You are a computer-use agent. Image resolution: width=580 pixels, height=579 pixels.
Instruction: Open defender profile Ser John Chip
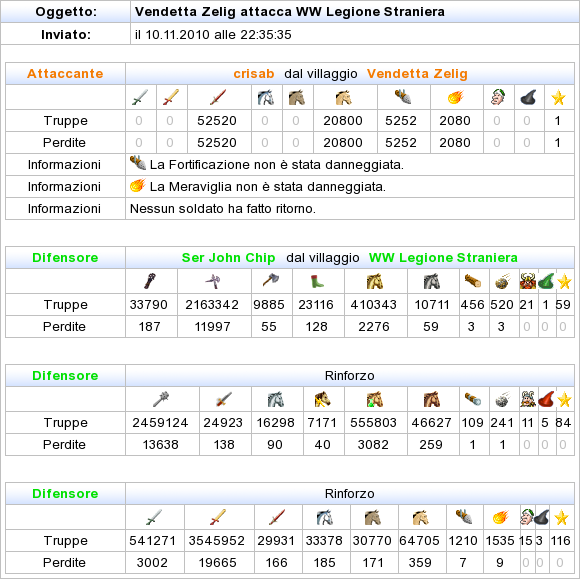coord(228,257)
